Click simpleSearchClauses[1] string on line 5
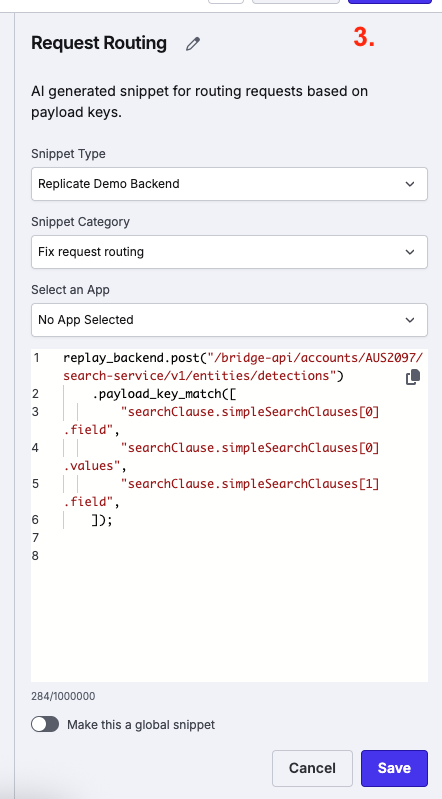The width and height of the screenshot is (442, 799). [250, 483]
